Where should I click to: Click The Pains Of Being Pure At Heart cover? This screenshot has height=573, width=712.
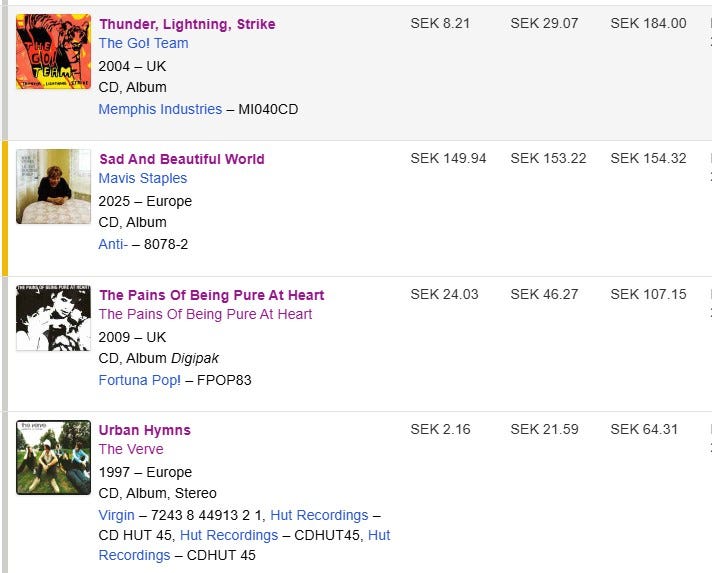pos(53,318)
